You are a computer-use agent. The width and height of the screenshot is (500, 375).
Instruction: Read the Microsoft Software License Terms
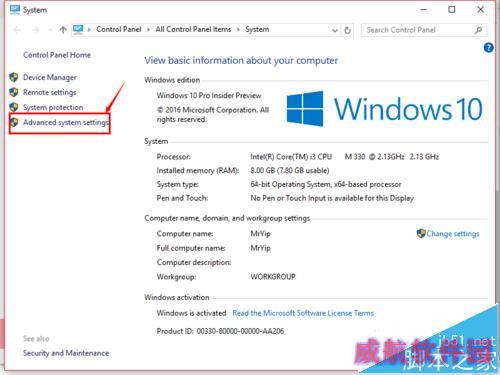click(x=303, y=313)
